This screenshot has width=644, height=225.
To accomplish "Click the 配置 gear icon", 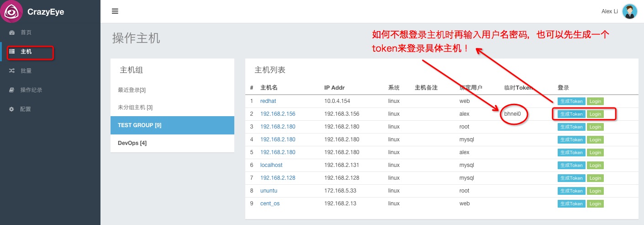I will (12, 109).
